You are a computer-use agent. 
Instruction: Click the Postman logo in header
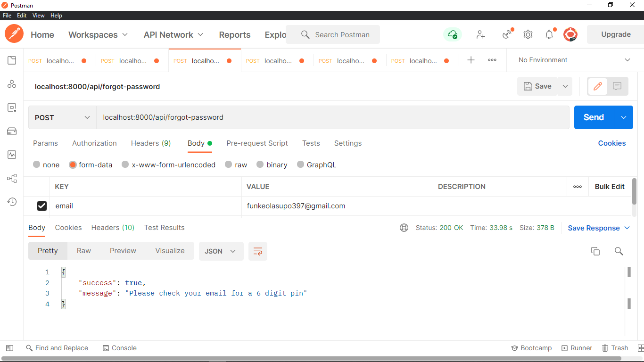(14, 34)
